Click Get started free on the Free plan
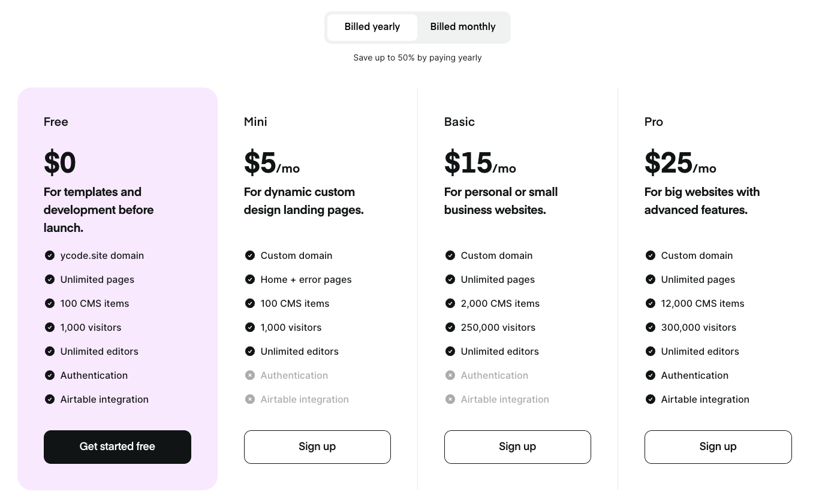Viewport: 828px width, 504px height. tap(117, 446)
